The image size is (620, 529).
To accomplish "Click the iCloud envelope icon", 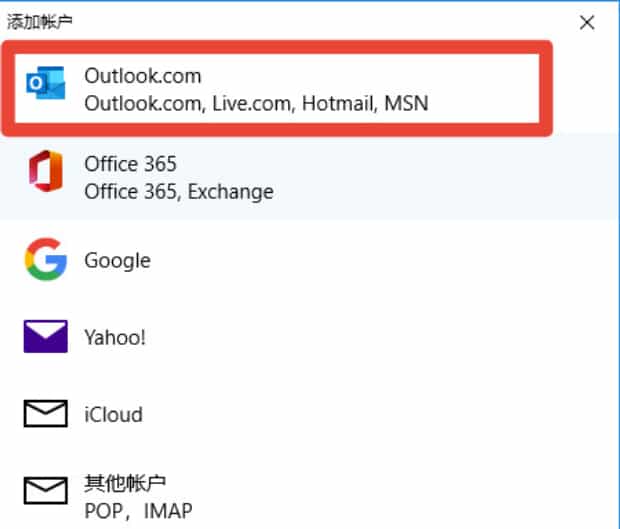I will [x=45, y=414].
